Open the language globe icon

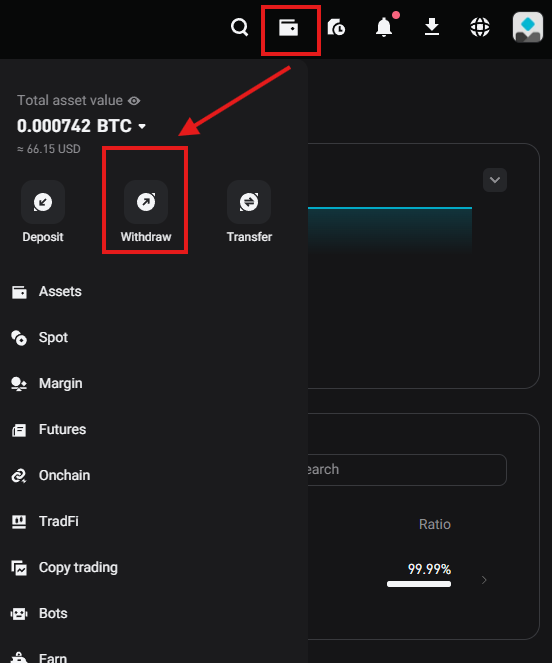(480, 27)
